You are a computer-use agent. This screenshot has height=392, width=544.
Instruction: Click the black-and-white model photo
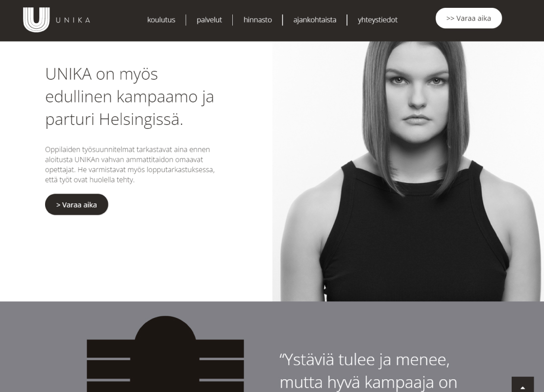coord(408,171)
